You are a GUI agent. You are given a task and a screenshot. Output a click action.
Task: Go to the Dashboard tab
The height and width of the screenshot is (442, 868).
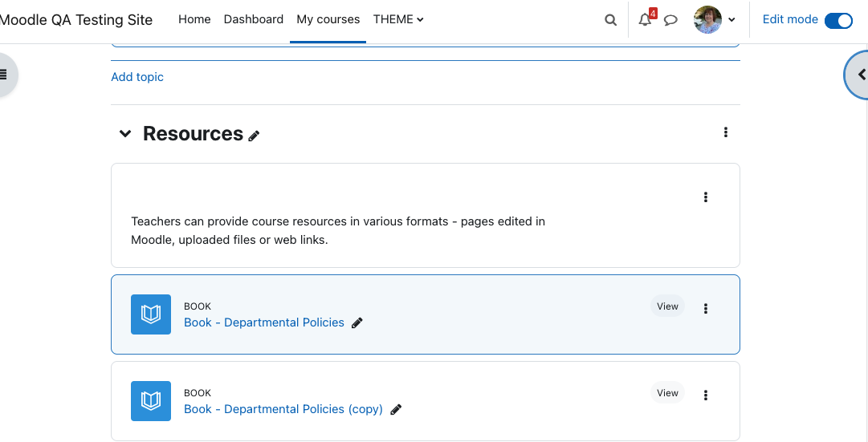254,19
